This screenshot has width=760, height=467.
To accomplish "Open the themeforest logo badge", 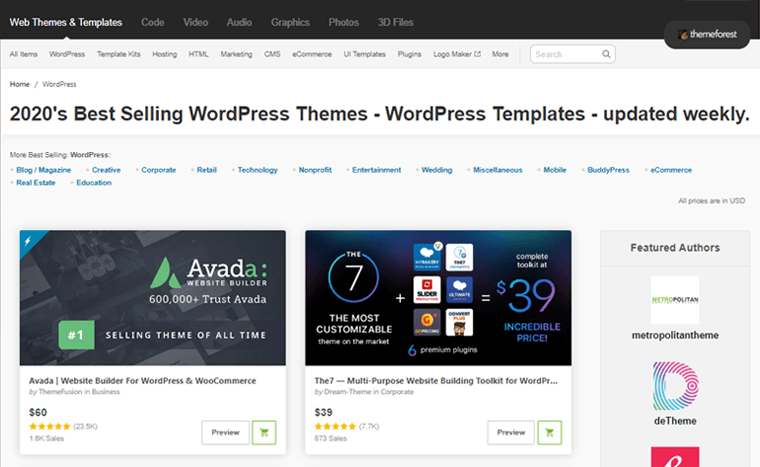I will tap(707, 34).
